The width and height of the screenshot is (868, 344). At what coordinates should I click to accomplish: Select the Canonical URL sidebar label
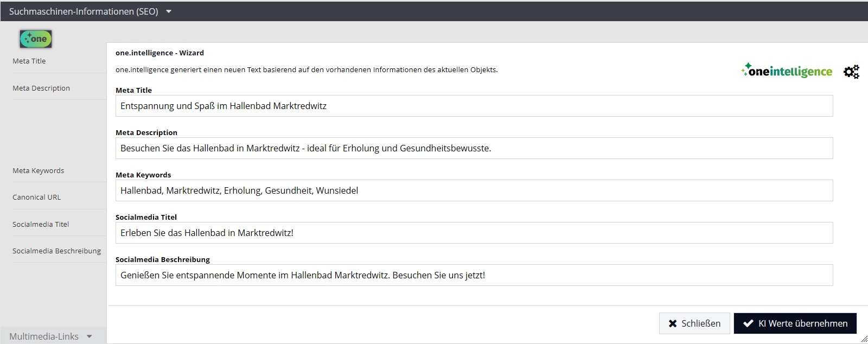pyautogui.click(x=37, y=198)
